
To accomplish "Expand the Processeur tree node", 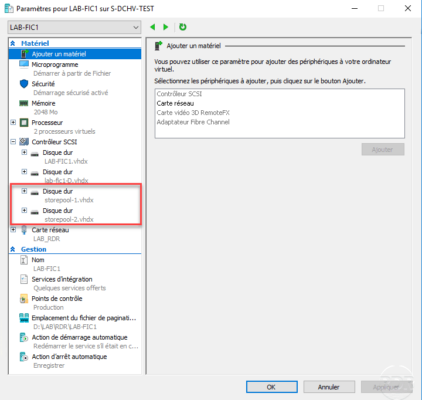I will point(13,122).
